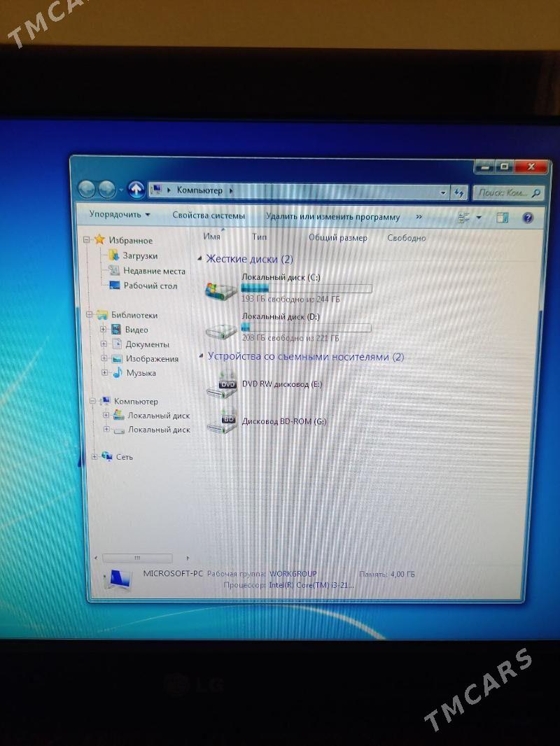560x746 pixels.
Task: Expand the Видео library tree node
Action: point(104,330)
